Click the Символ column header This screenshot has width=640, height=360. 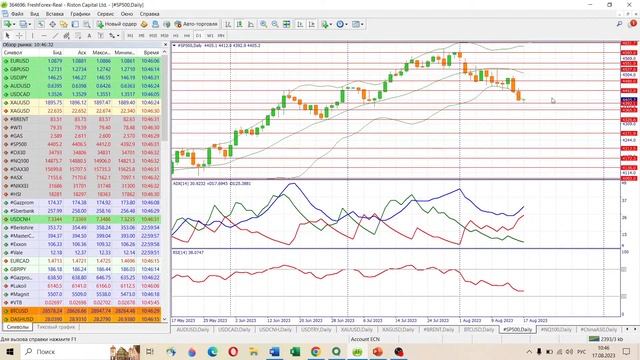(x=13, y=53)
